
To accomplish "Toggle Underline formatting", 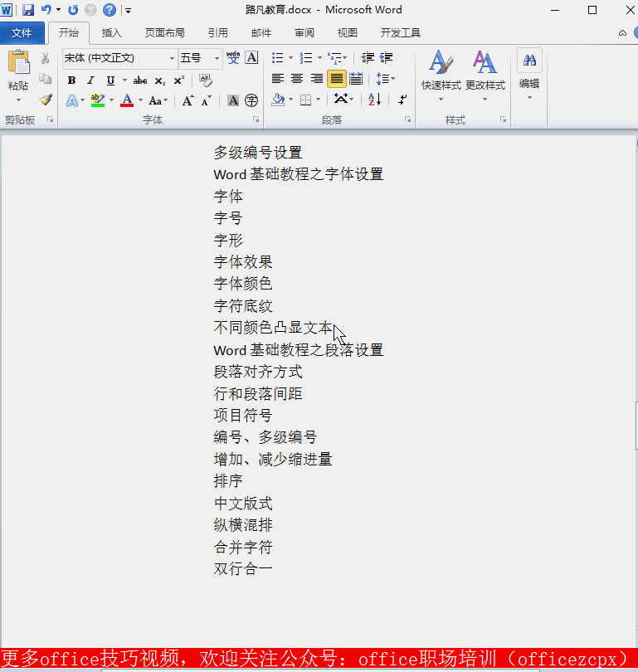I will point(110,80).
